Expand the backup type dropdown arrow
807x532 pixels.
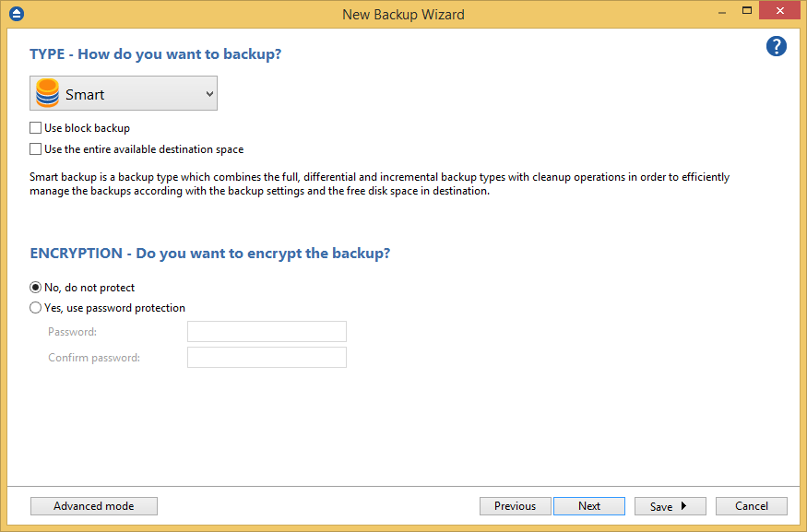point(209,94)
